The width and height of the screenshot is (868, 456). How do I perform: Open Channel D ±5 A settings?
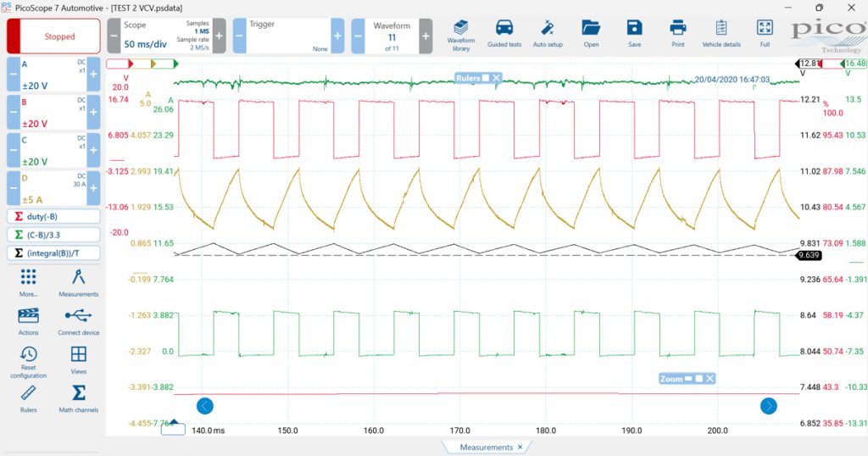(53, 188)
